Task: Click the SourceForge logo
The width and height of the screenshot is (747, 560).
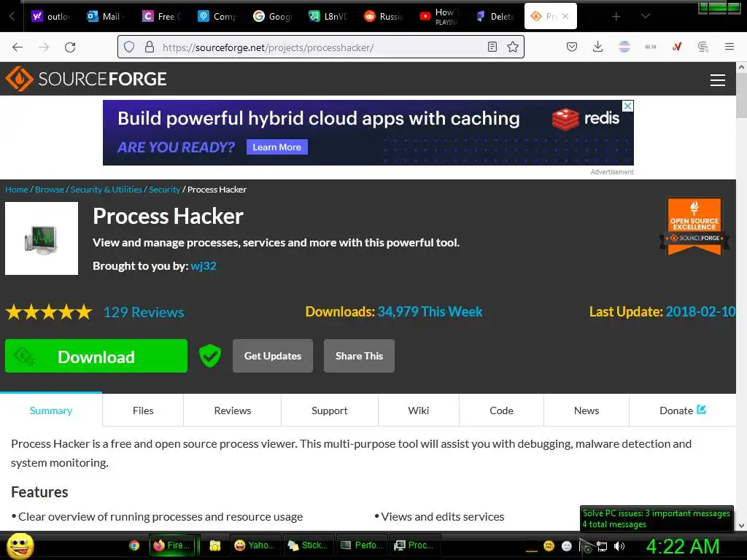Action: pyautogui.click(x=86, y=79)
